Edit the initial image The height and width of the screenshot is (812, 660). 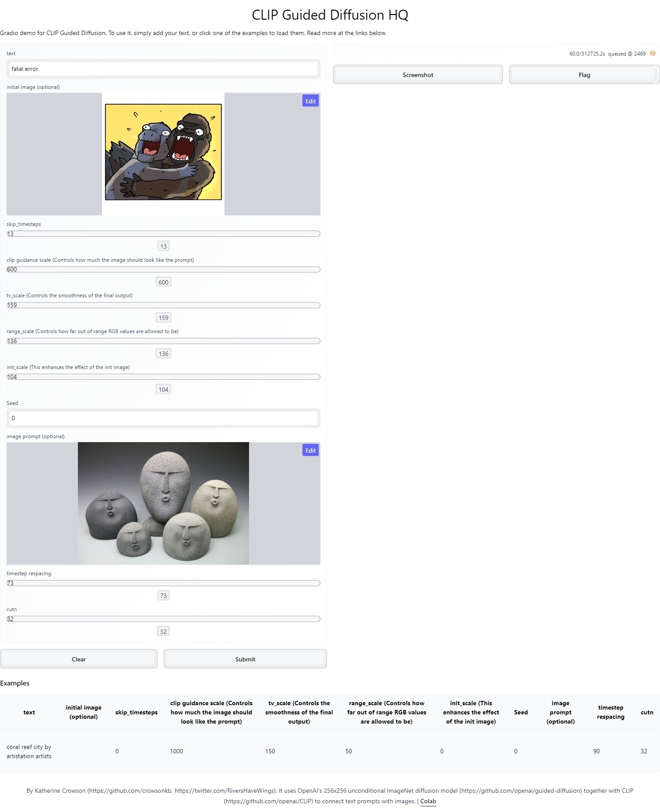tap(310, 101)
